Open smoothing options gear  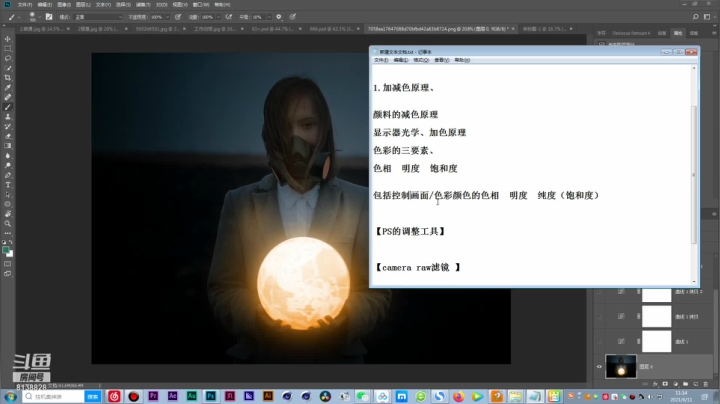click(x=279, y=17)
